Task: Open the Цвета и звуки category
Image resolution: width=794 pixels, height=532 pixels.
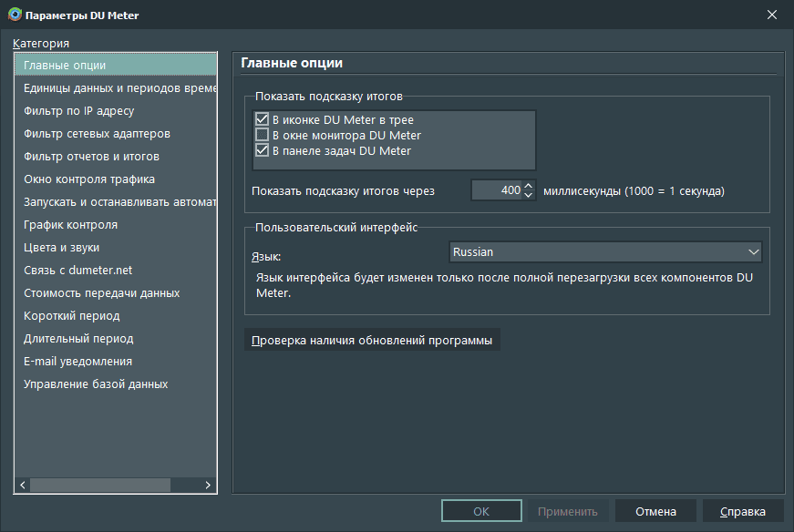Action: point(62,248)
